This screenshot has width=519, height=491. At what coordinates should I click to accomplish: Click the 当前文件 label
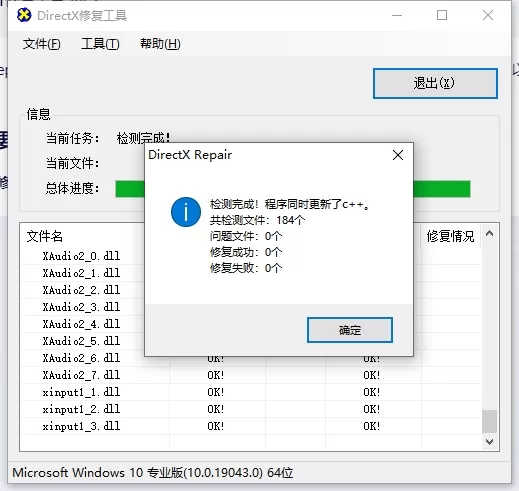pyautogui.click(x=72, y=163)
